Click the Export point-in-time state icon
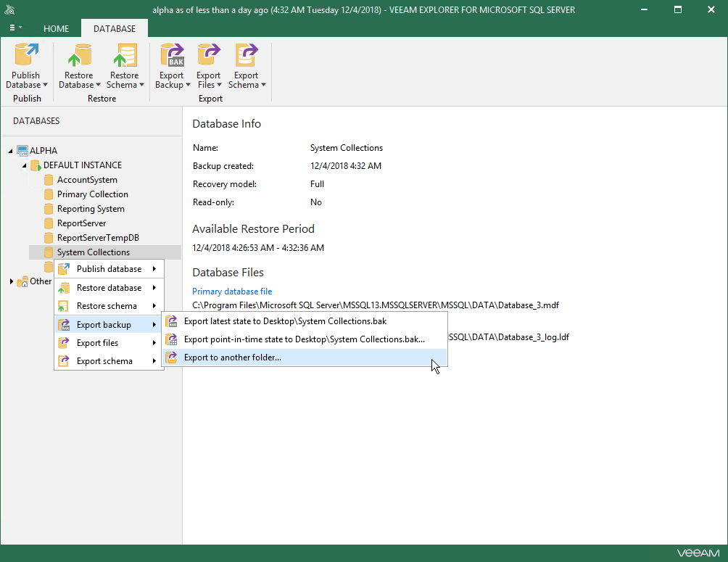728x562 pixels. click(x=171, y=339)
